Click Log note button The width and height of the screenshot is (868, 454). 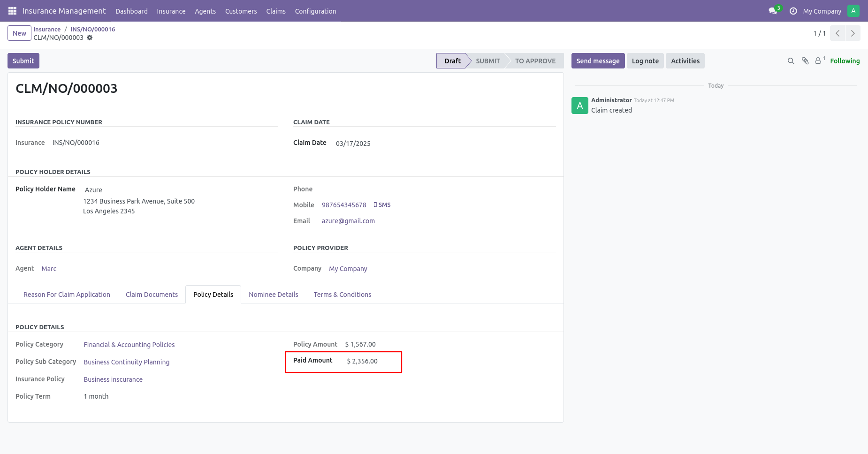click(x=645, y=61)
